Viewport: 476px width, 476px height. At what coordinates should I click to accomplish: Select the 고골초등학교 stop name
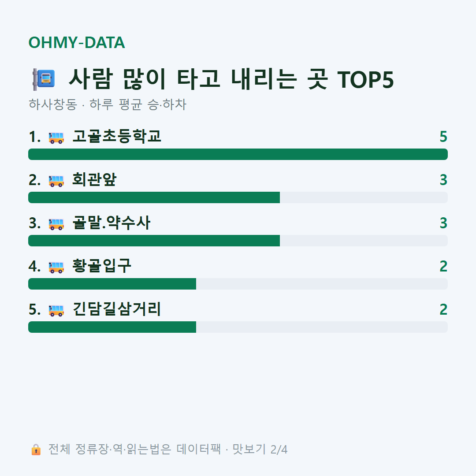point(116,136)
